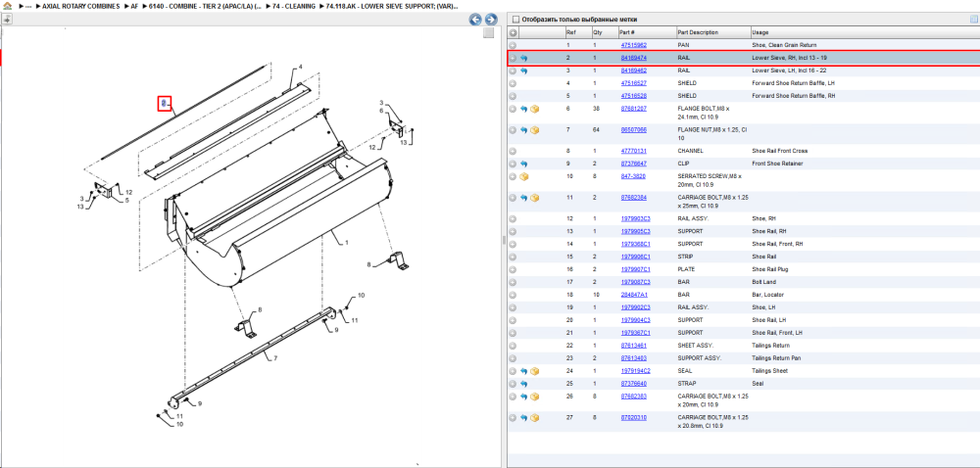Toggle 'Отобразить только выбранные метки' checkbox

[515, 20]
